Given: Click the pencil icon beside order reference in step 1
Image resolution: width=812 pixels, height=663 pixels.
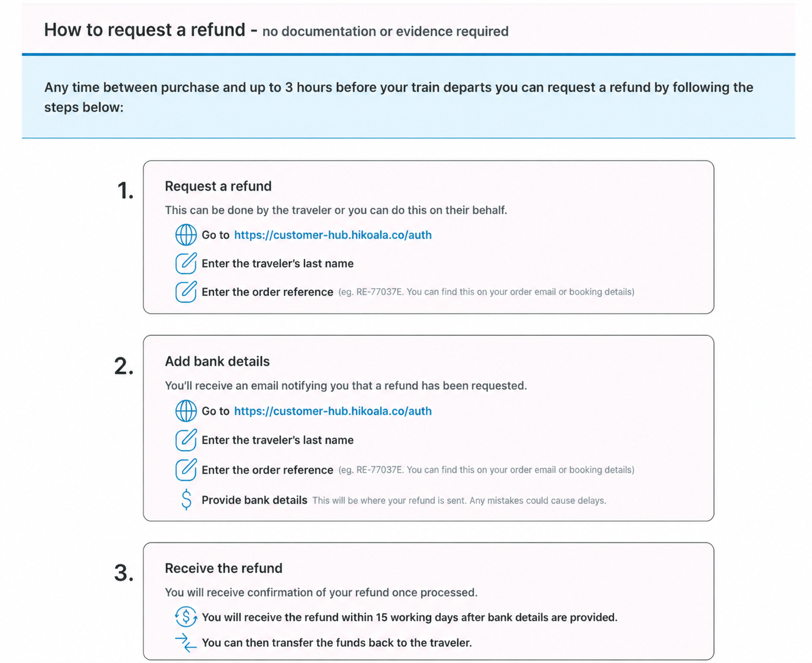Looking at the screenshot, I should pyautogui.click(x=186, y=291).
